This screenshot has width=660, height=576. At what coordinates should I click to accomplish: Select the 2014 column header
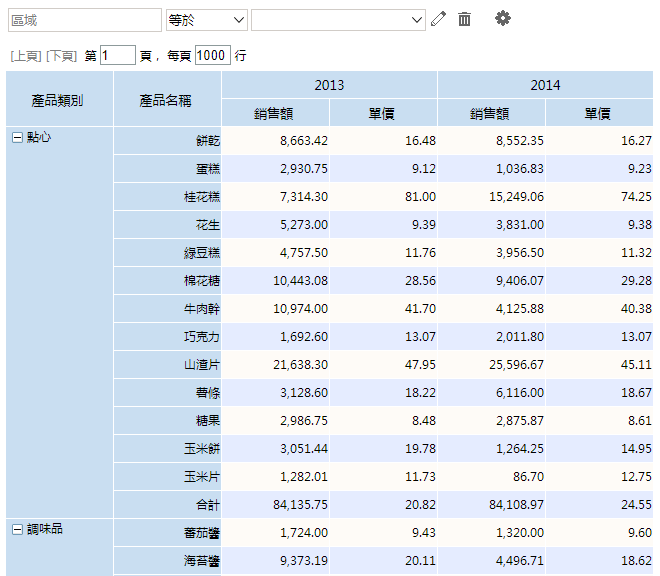pyautogui.click(x=545, y=85)
